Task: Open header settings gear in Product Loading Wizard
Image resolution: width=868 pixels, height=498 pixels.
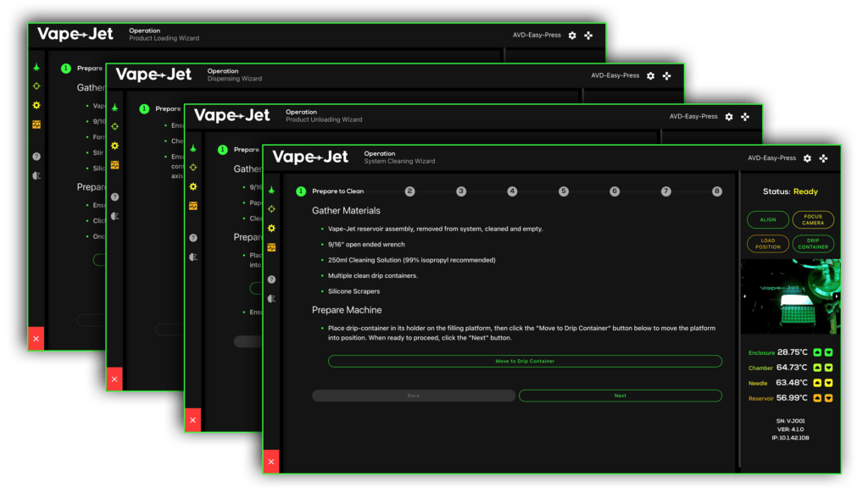Action: (x=572, y=36)
